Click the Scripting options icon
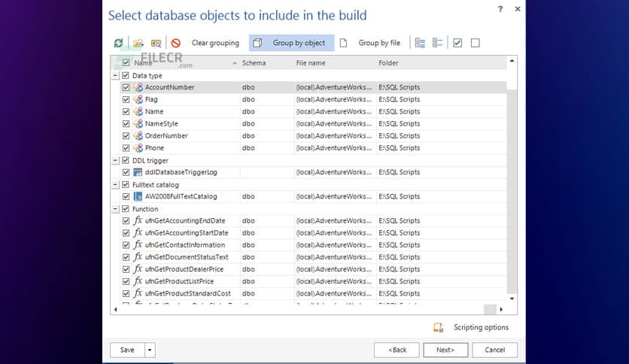The height and width of the screenshot is (364, 629). [x=439, y=327]
